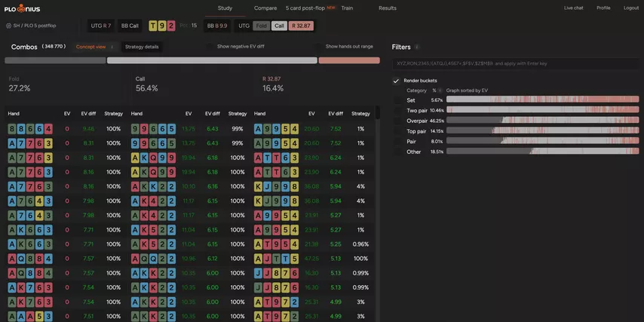Open the Compare tab
644x322 pixels.
tap(265, 8)
